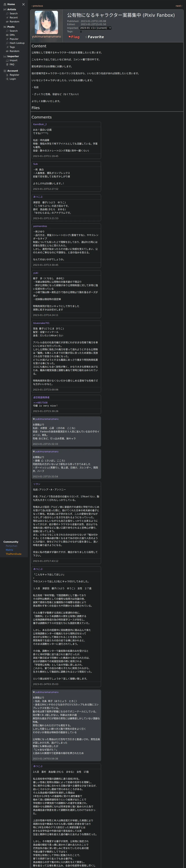Open Search under the Artists section

pos(13,13)
